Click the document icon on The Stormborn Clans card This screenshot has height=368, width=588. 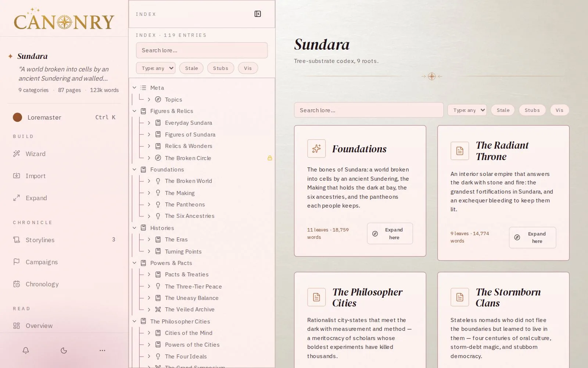coord(460,297)
